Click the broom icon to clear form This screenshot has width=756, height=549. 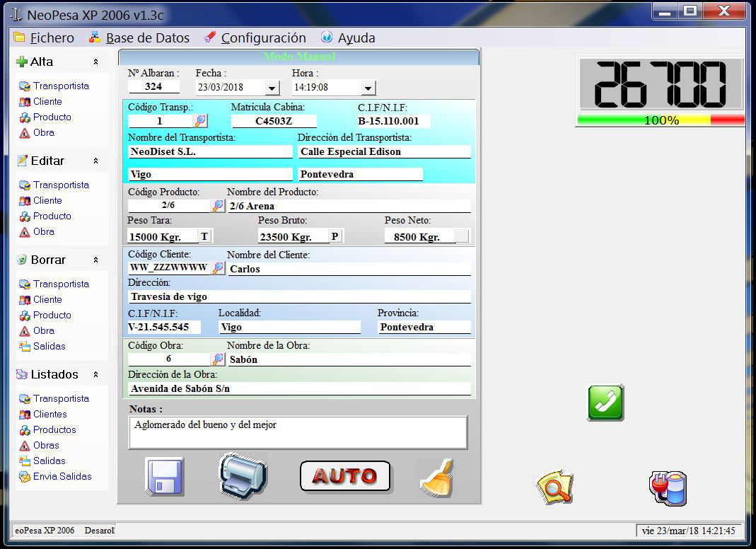coord(436,478)
